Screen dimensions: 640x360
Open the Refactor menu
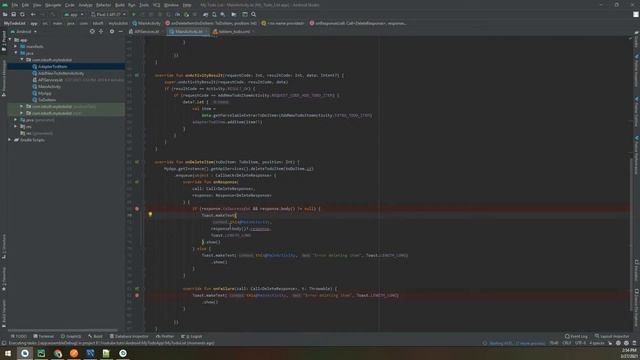point(103,5)
